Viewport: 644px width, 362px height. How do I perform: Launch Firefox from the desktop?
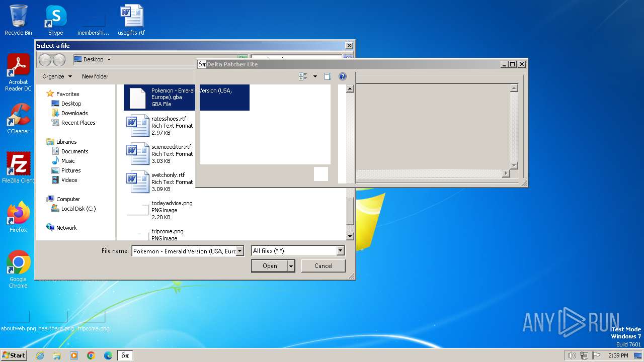point(18,217)
